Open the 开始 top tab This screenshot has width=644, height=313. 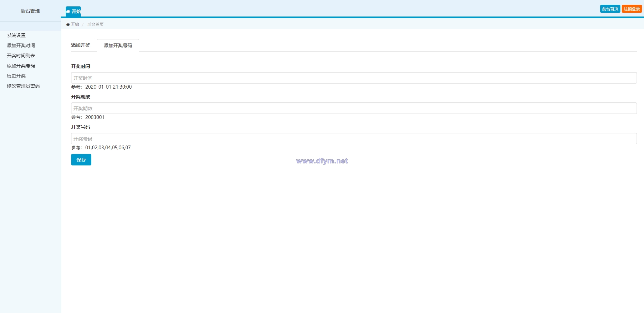[73, 11]
